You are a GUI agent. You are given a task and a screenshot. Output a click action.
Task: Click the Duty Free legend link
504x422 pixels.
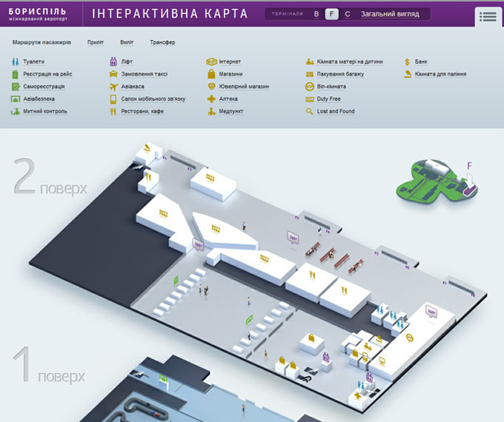[328, 99]
